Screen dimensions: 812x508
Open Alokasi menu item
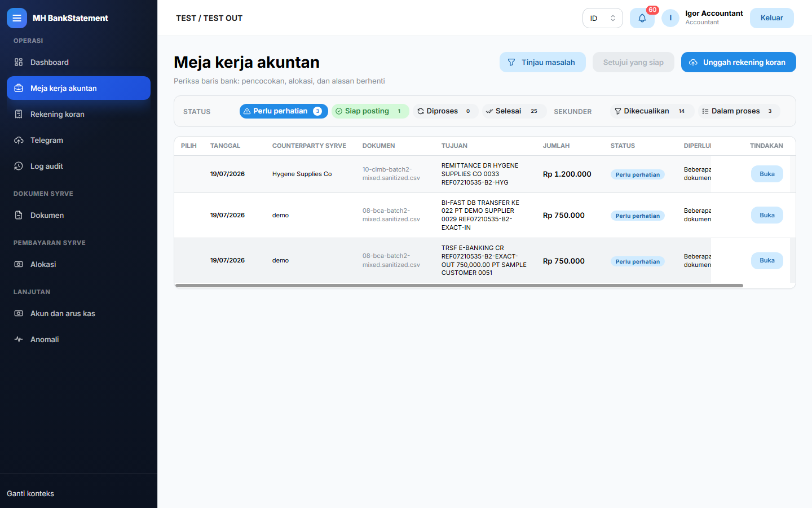(x=78, y=264)
